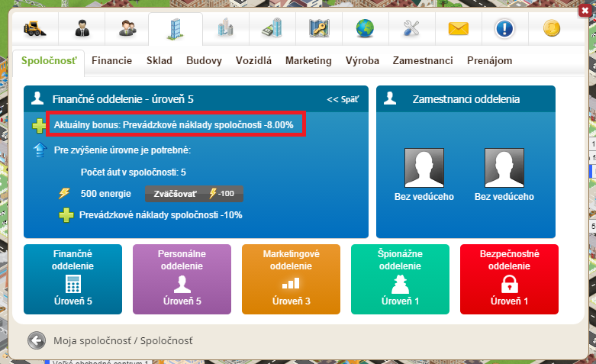Click the second Bez vedúceho manager avatar
This screenshot has height=364, width=596.
pos(504,168)
